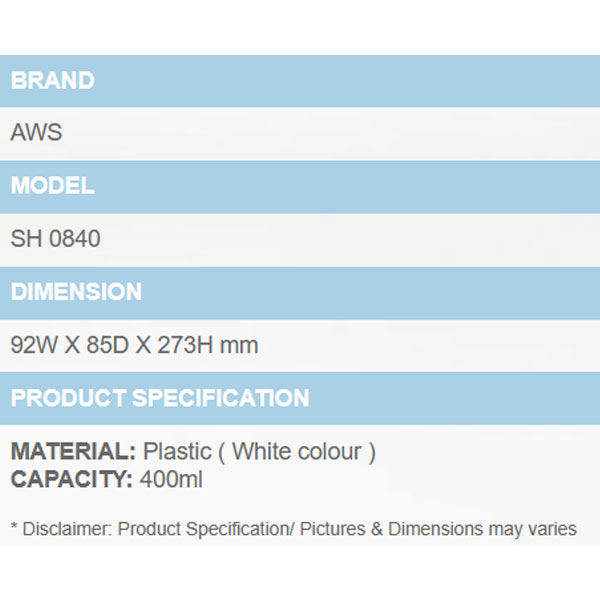Viewport: 600px width, 600px height.
Task: Select the 400ml capacity value
Action: pos(171,479)
